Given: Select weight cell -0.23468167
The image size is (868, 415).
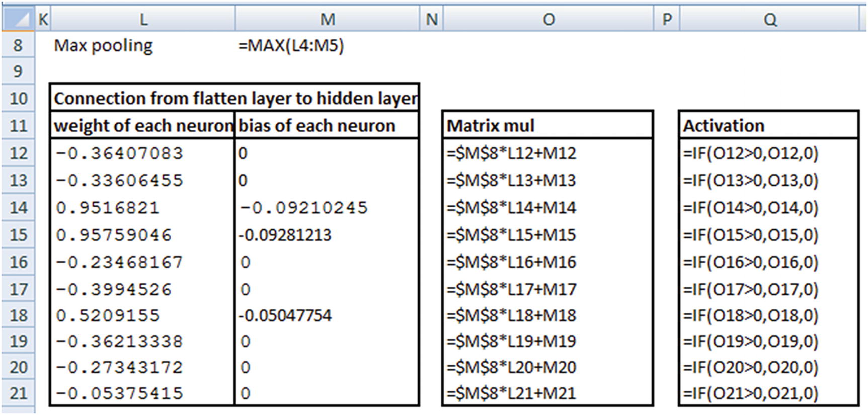Looking at the screenshot, I should click(143, 262).
